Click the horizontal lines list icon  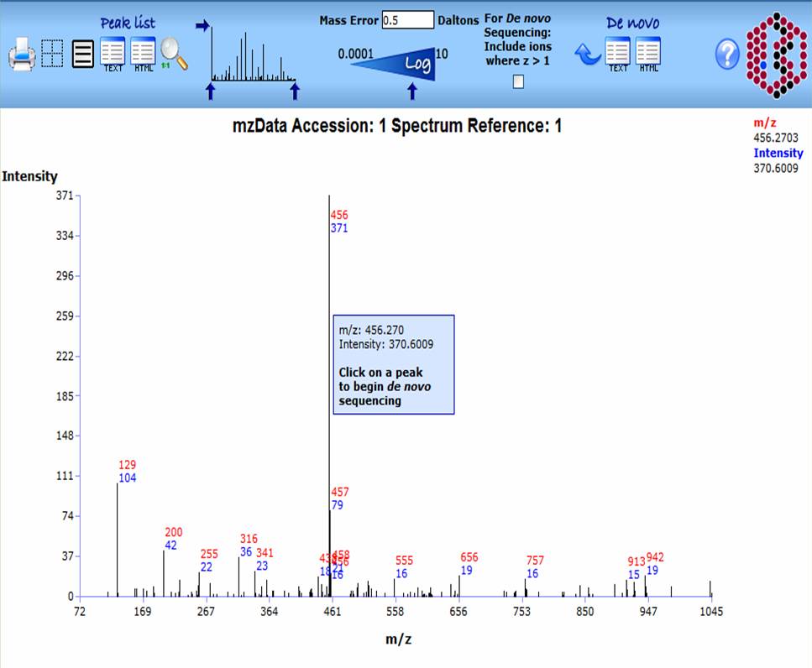(82, 55)
